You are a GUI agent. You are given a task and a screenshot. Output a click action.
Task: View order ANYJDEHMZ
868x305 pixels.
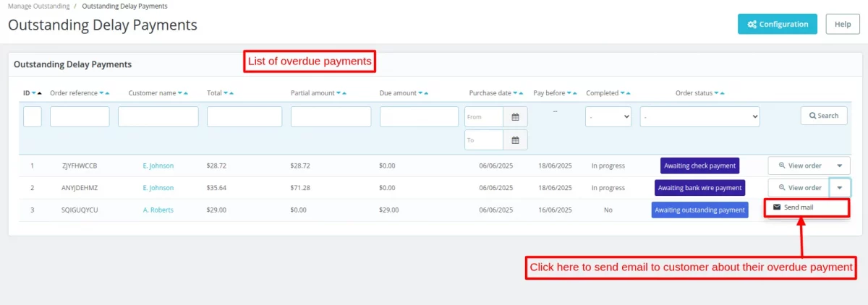pos(799,188)
